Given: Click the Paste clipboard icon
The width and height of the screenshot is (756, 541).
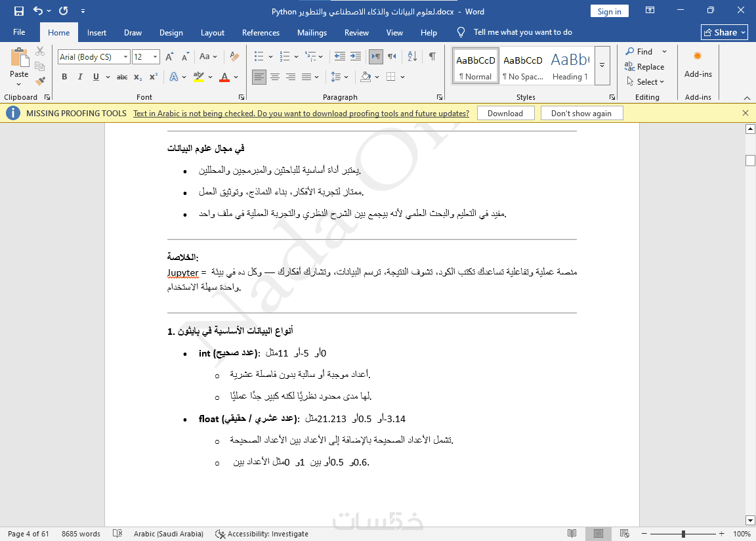Looking at the screenshot, I should 19,57.
